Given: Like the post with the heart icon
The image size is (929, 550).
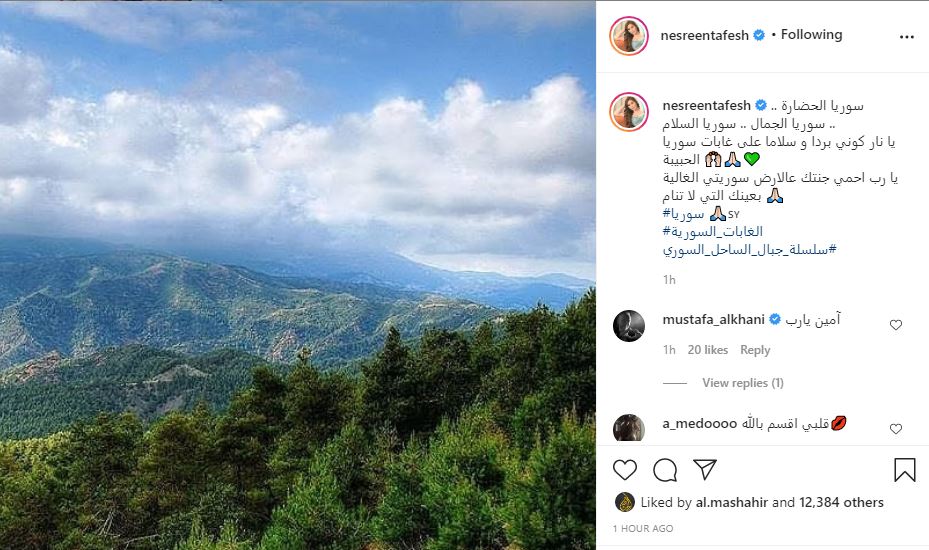Looking at the screenshot, I should pyautogui.click(x=624, y=470).
